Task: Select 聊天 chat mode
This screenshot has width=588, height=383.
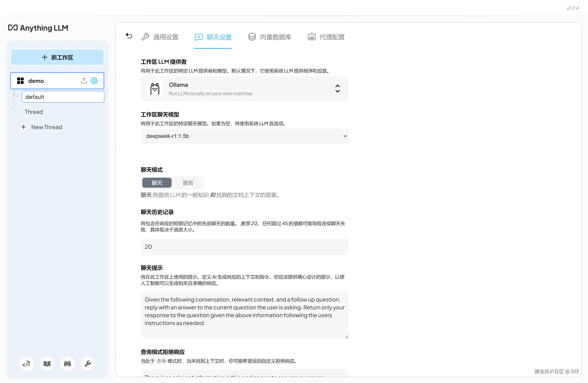Action: [x=157, y=183]
